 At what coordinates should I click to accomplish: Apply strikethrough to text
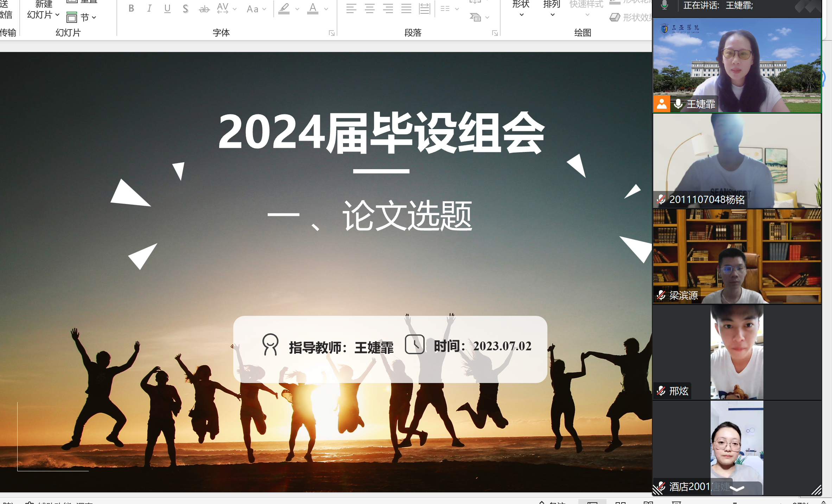point(204,9)
